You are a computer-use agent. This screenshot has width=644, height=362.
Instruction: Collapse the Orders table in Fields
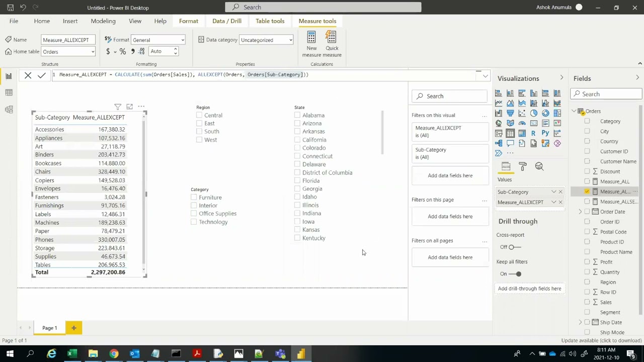tap(574, 111)
